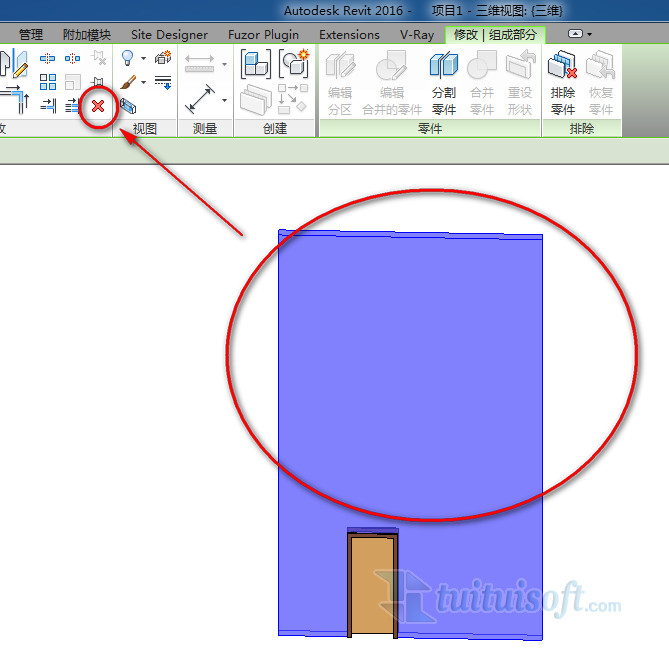Select the 修改 | 组成部分 tab
Image resolution: width=669 pixels, height=672 pixels.
point(495,34)
